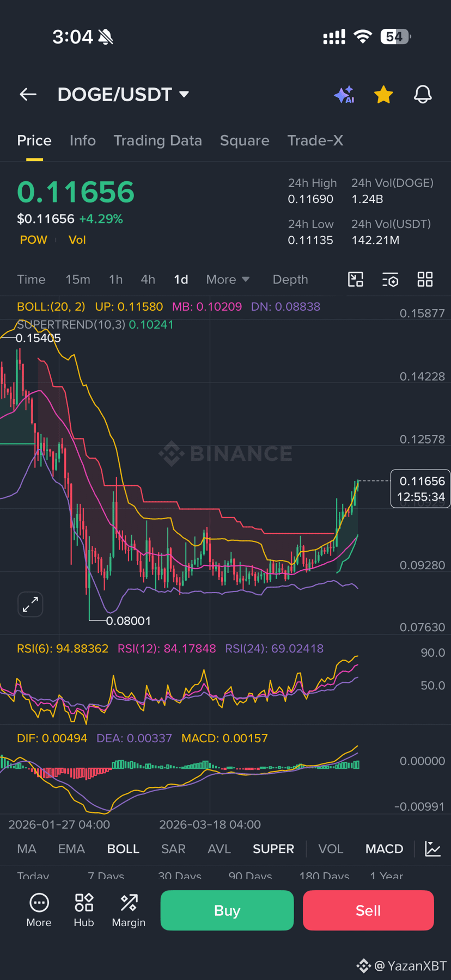Viewport: 451px width, 980px height.
Task: Open the Hub icon
Action: 84,910
